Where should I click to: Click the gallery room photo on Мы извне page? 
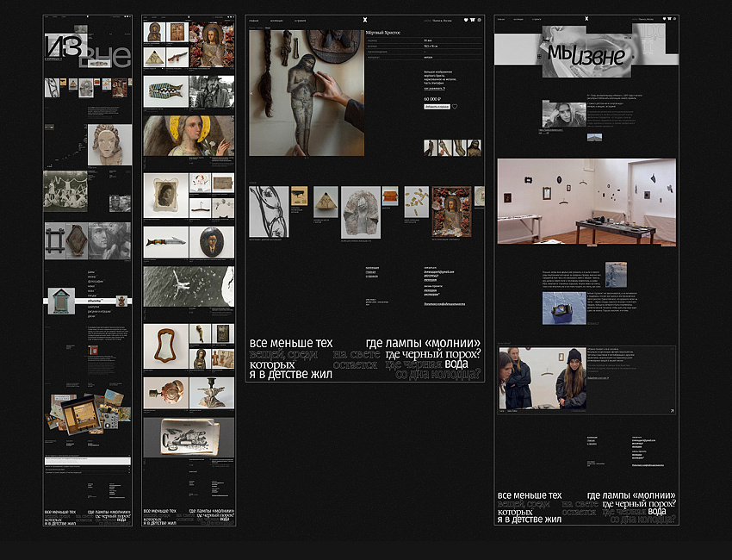pyautogui.click(x=586, y=202)
